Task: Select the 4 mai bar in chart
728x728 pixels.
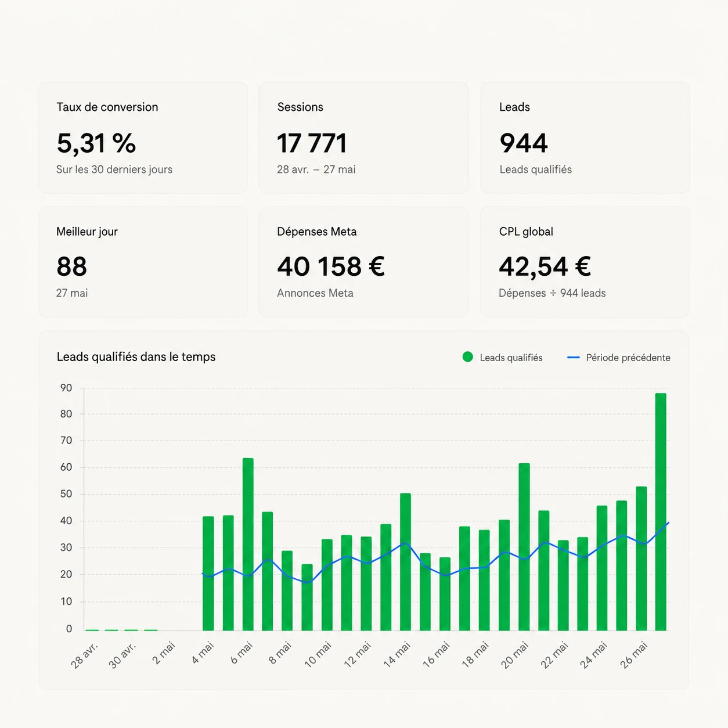Action: [x=208, y=573]
